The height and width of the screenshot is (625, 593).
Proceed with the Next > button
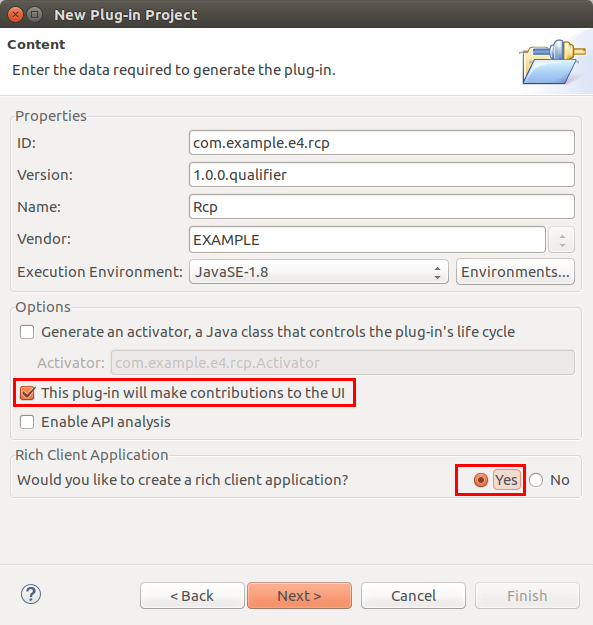click(x=299, y=596)
